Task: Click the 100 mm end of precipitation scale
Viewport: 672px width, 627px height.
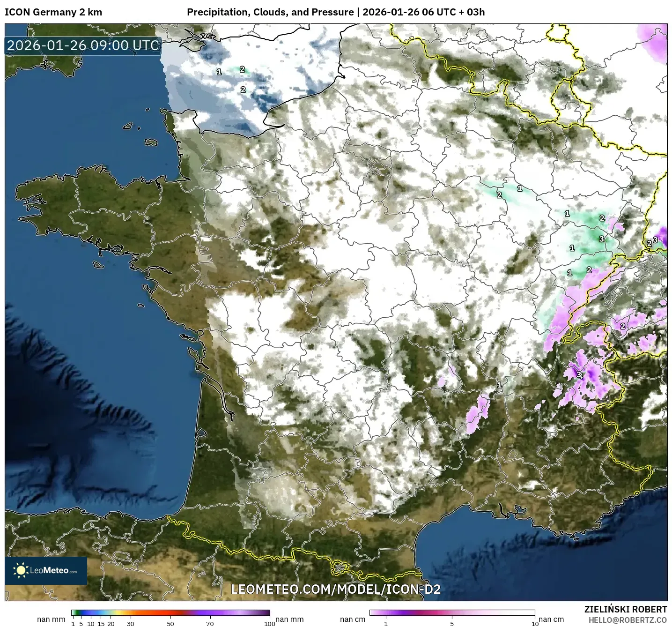Action: (269, 623)
